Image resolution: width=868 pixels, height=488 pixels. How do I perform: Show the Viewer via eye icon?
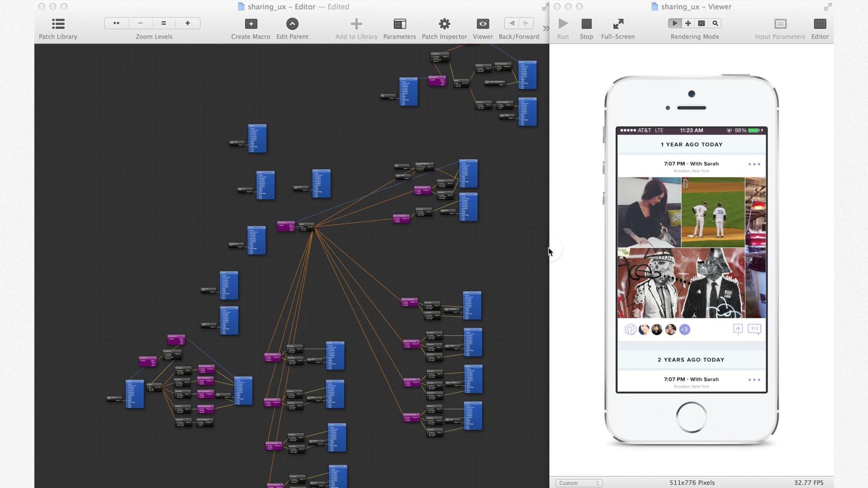pyautogui.click(x=483, y=24)
